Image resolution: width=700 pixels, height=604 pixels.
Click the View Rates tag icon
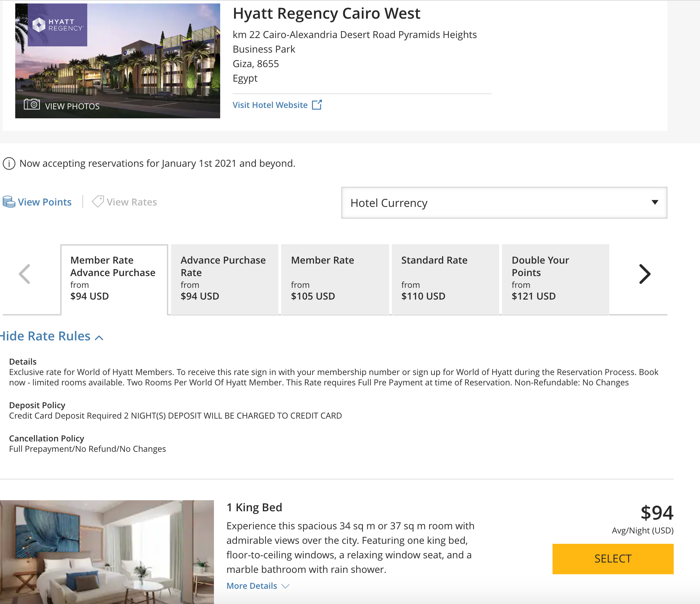tap(98, 202)
